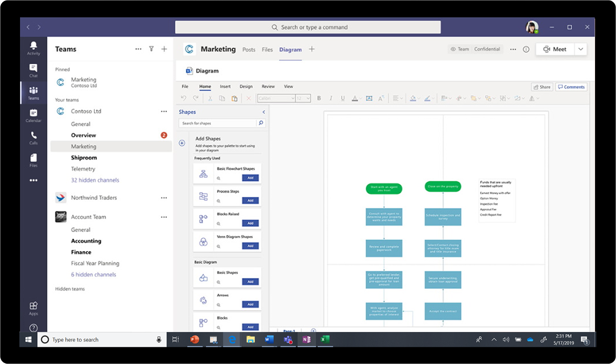Add Basic Flowchart Shapes to palette
The width and height of the screenshot is (616, 364).
tap(251, 178)
